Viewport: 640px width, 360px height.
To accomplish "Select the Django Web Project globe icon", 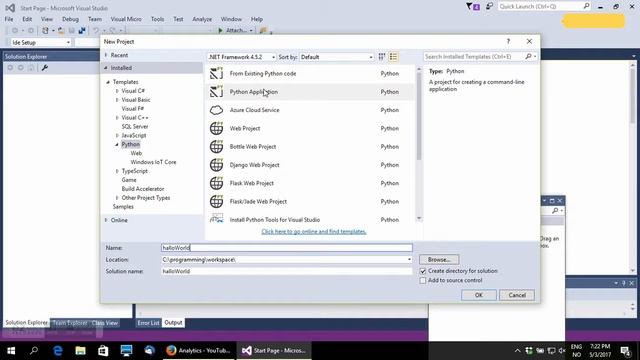I will (216, 165).
